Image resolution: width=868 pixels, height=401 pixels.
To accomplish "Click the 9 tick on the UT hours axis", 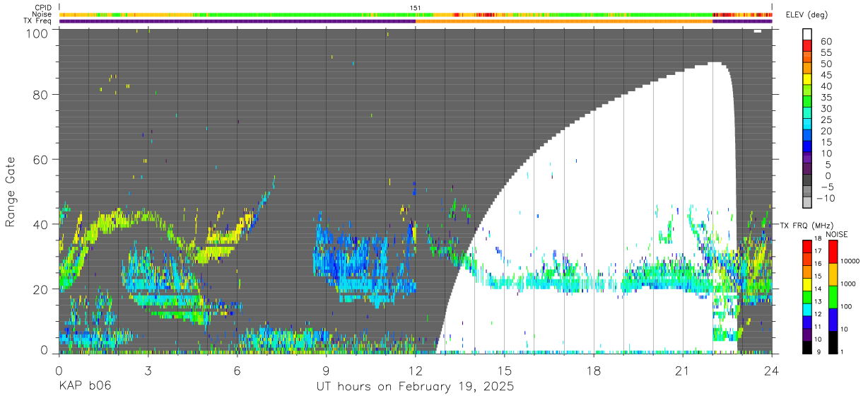I will (326, 371).
